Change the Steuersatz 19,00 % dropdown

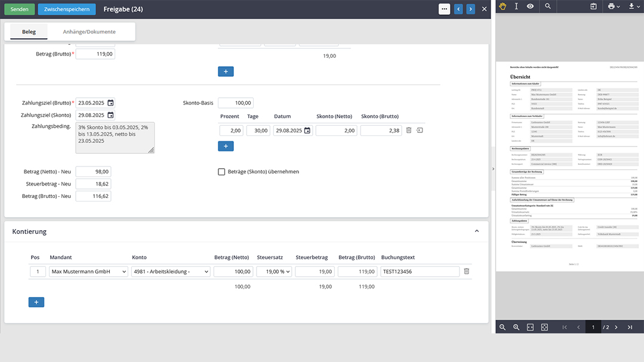pyautogui.click(x=274, y=271)
